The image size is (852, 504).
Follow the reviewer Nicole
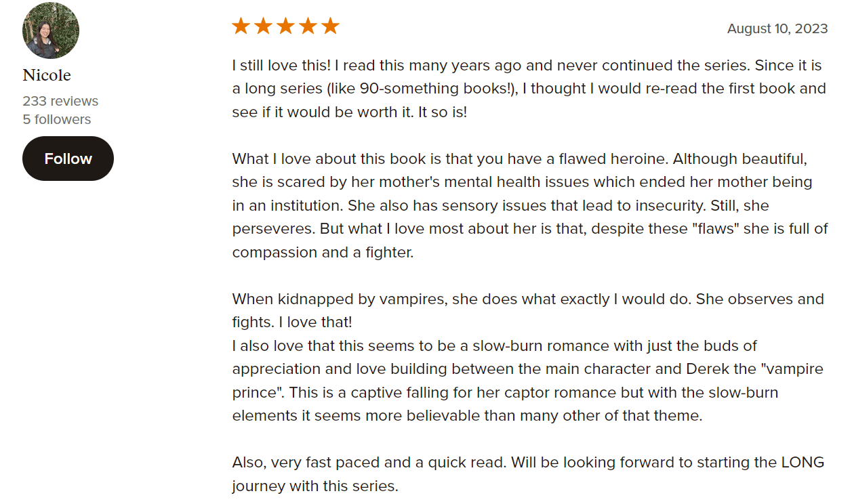(x=68, y=159)
